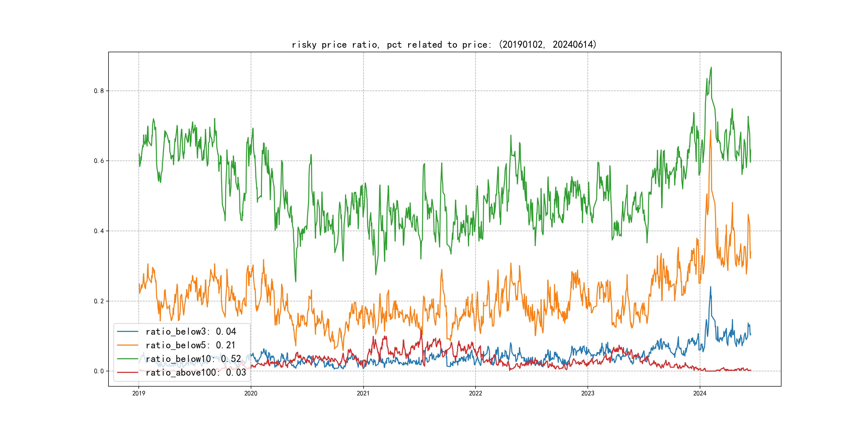Click the 'ratio_below10: 0.52' legend label
The image size is (868, 434).
pos(193,359)
